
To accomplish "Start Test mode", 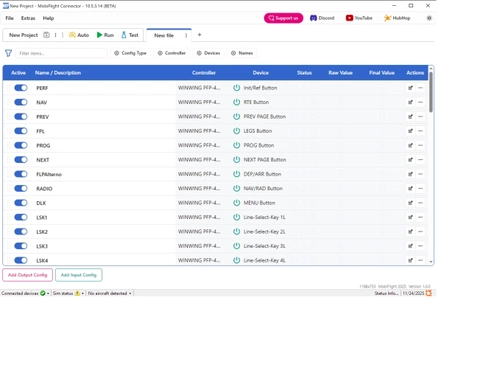I will [130, 35].
